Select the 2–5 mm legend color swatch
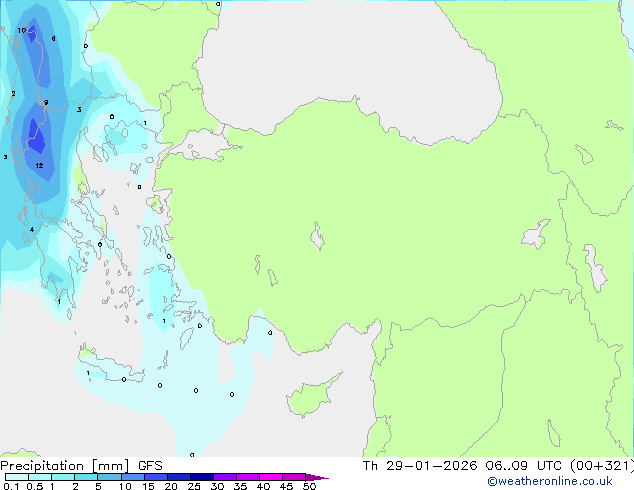This screenshot has width=634, height=490. pos(86,477)
